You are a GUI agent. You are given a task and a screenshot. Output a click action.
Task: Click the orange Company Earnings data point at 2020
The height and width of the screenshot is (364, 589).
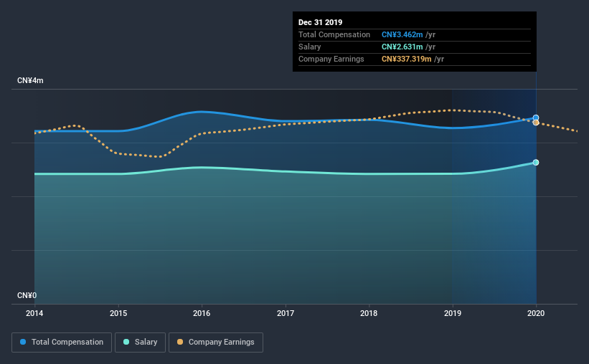[x=536, y=123]
